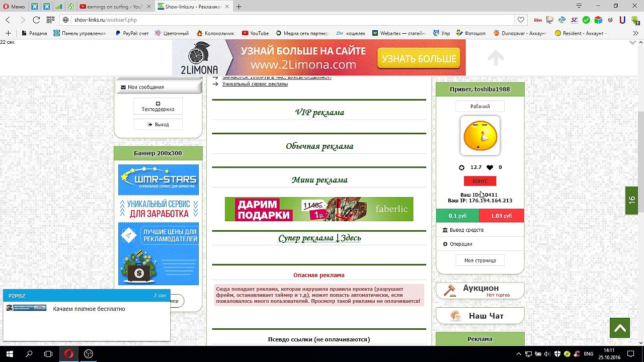
Task: Reload the current page
Action: click(x=36, y=20)
